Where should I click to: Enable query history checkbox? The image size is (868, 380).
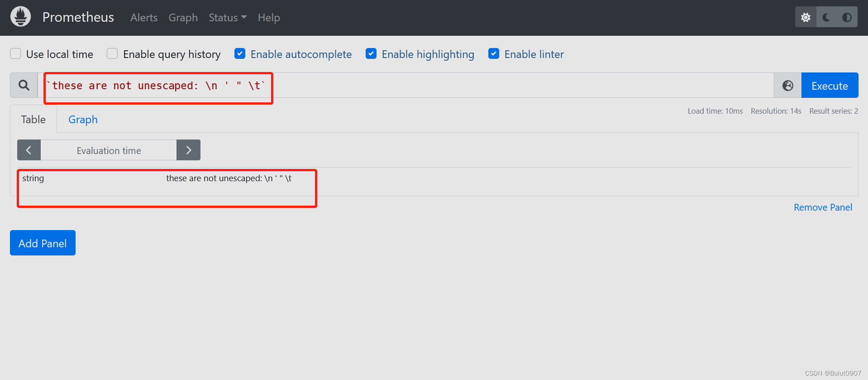coord(112,53)
